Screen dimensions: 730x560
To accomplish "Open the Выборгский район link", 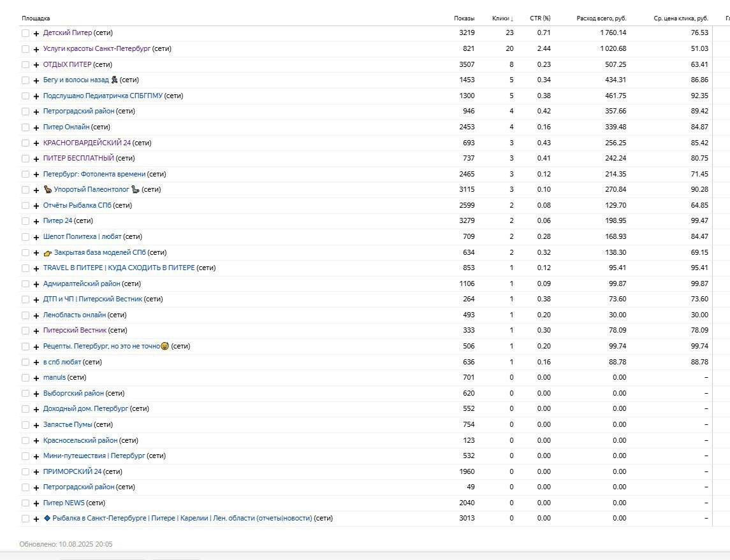I will click(73, 393).
